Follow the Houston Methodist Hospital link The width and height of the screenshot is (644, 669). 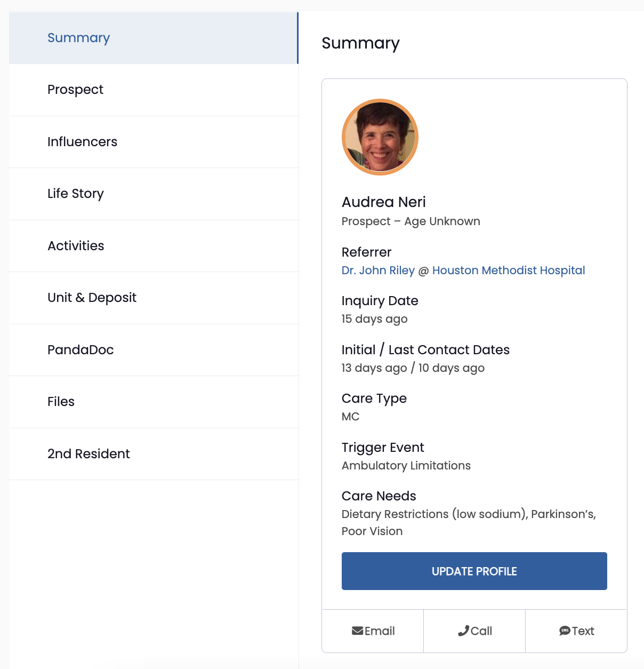click(x=509, y=270)
